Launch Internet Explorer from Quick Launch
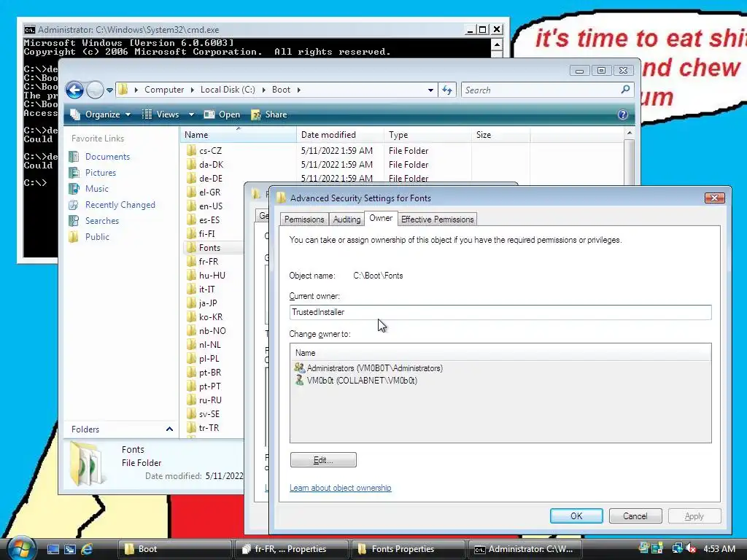This screenshot has width=747, height=560. pos(87,549)
